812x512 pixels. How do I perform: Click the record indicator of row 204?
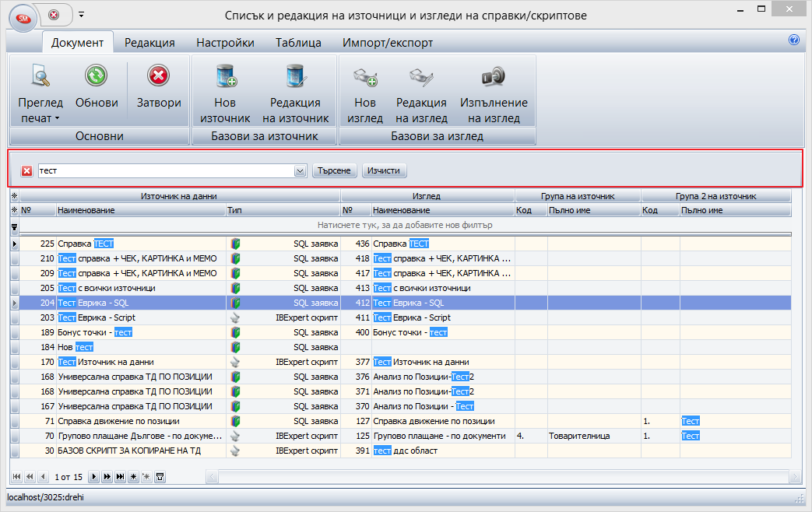[15, 303]
